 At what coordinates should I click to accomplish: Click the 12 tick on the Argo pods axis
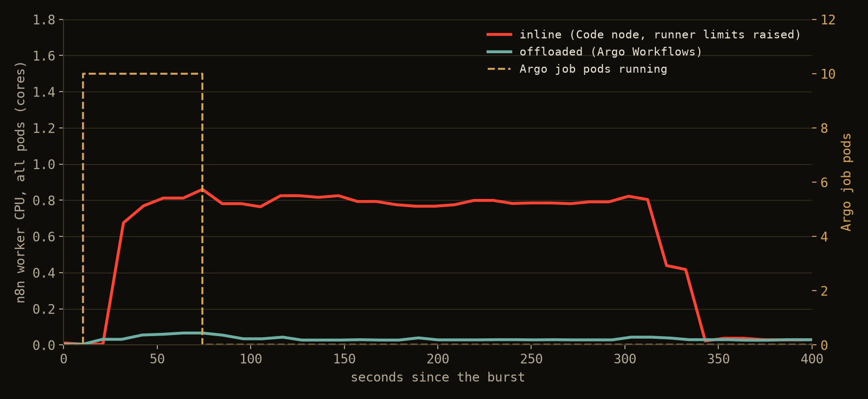click(828, 20)
